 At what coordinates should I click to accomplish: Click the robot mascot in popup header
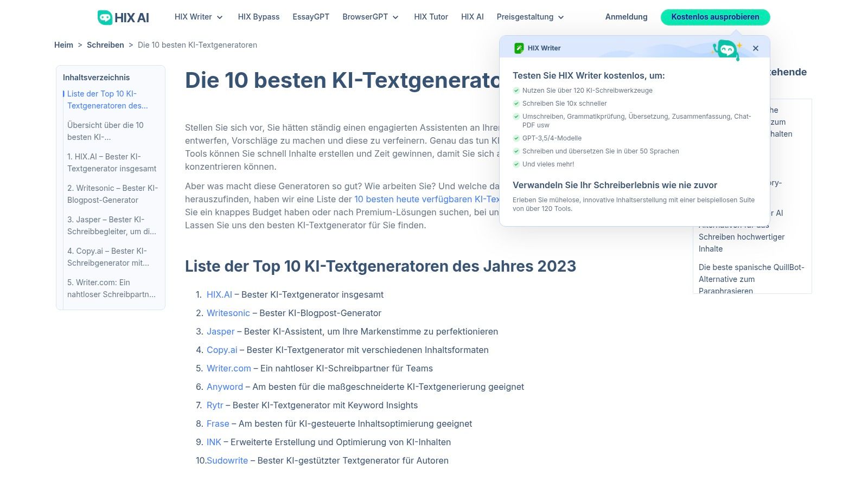point(727,50)
